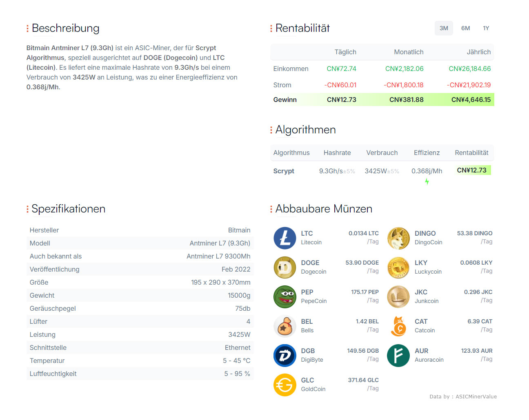Image resolution: width=529 pixels, height=420 pixels.
Task: Click the 371.64 GLC per day amount
Action: (x=363, y=380)
